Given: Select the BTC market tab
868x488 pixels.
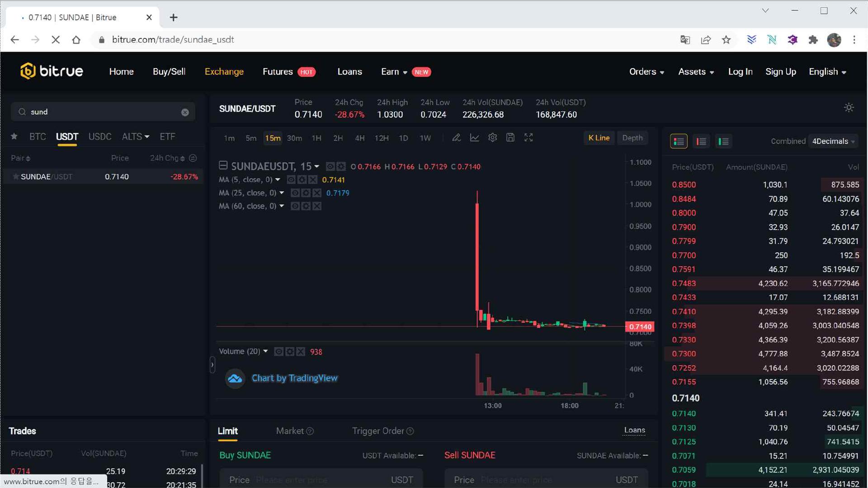Looking at the screenshot, I should pyautogui.click(x=38, y=136).
